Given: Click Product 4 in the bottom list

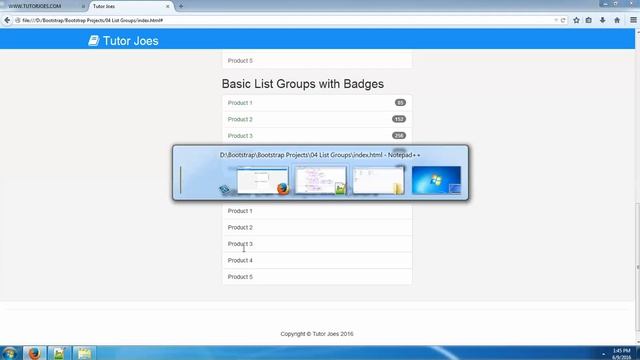Looking at the screenshot, I should tap(317, 260).
